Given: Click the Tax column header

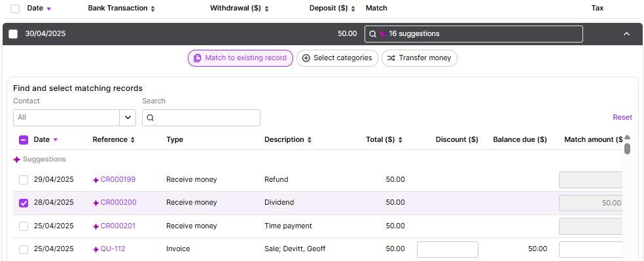Looking at the screenshot, I should coord(597,9).
